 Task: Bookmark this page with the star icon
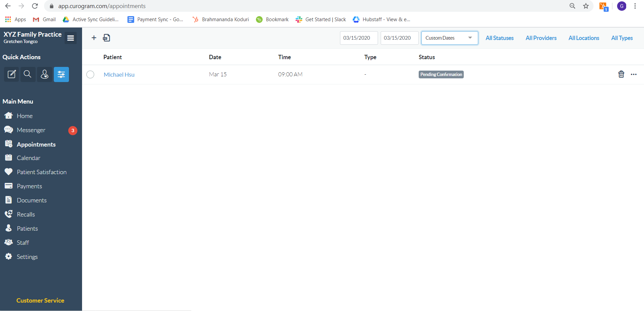pyautogui.click(x=586, y=6)
